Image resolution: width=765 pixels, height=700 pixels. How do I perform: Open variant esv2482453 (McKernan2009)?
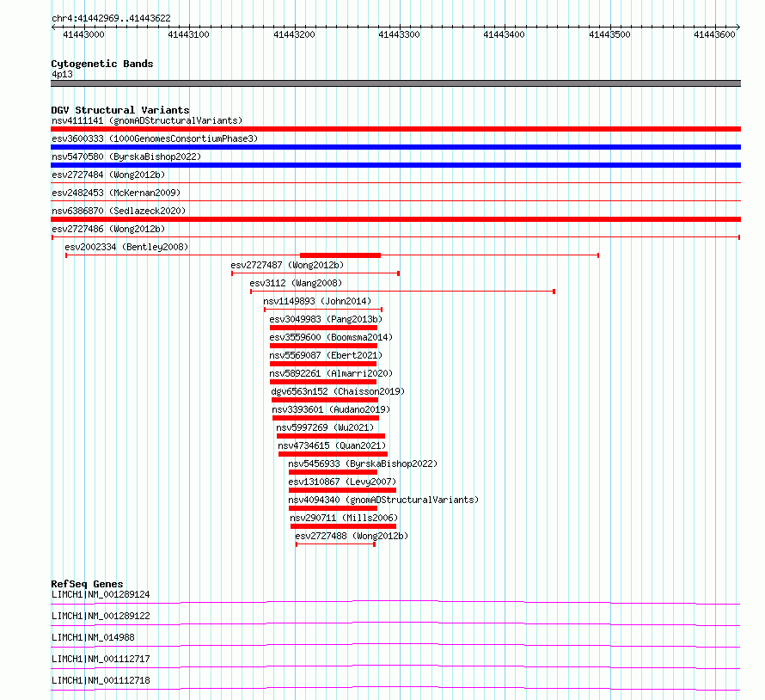[116, 193]
